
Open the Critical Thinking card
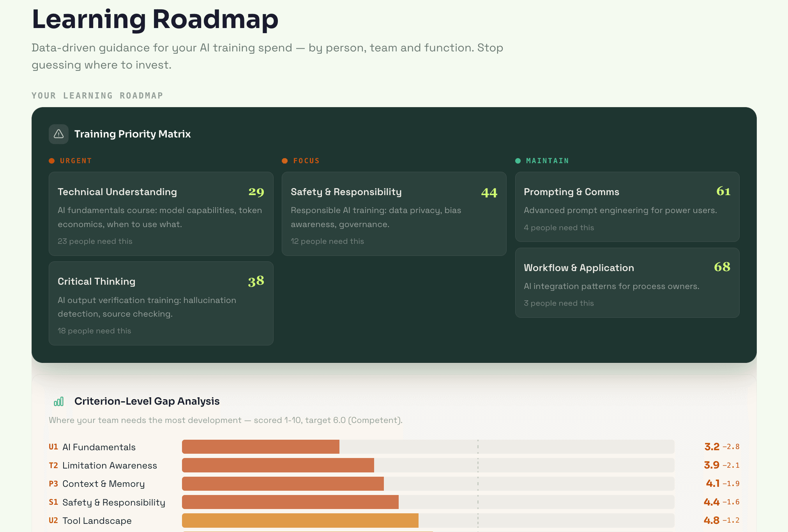click(x=161, y=303)
